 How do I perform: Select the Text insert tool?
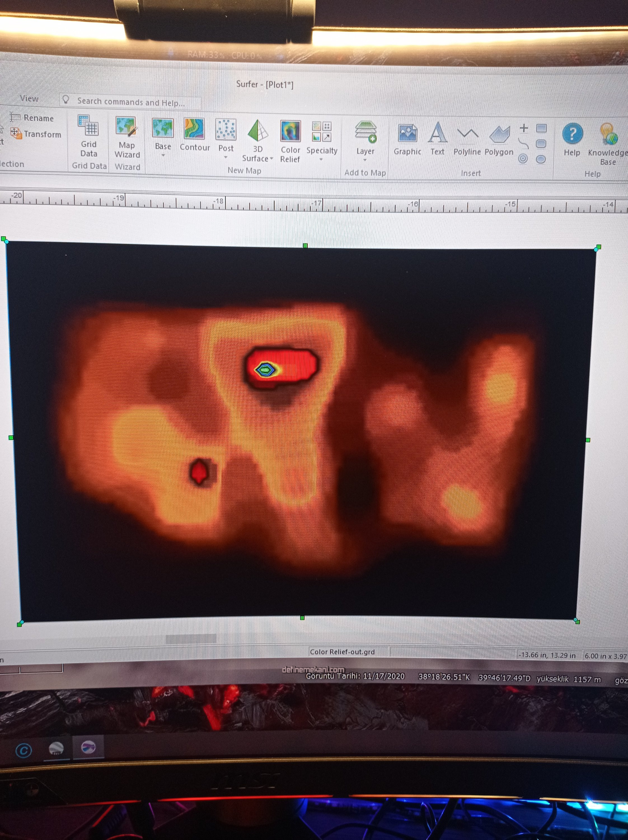(437, 134)
